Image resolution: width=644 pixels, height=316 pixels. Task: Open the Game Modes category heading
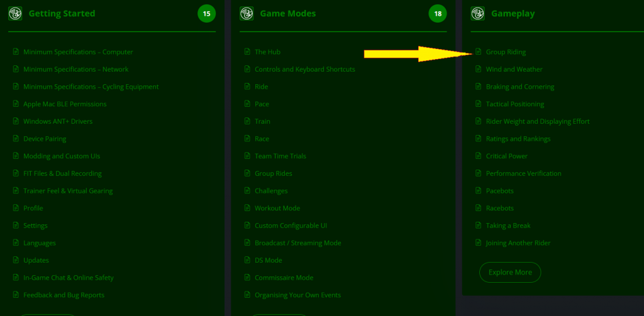click(287, 13)
